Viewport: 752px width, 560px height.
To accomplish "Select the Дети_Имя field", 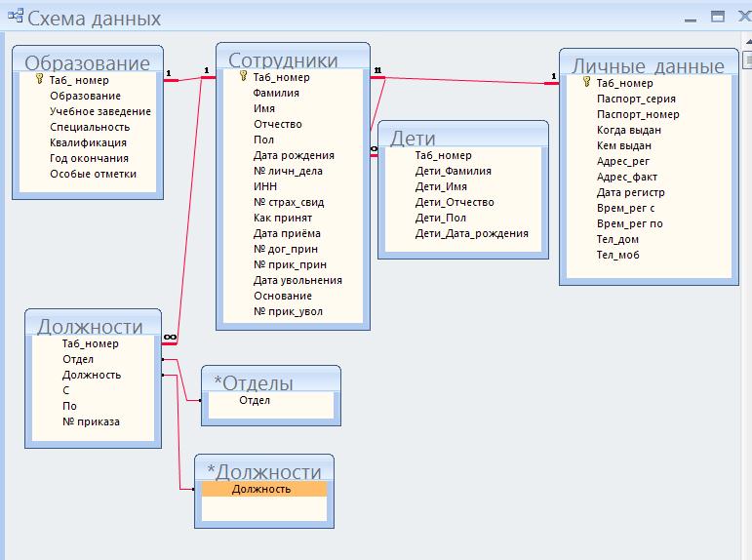I will point(462,186).
